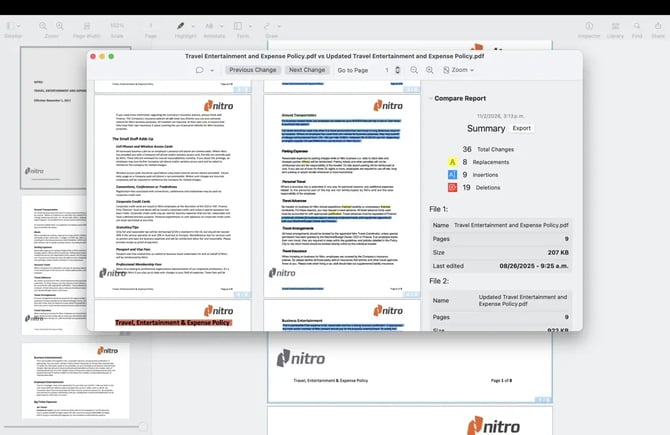Open the compare window's Zoom dropdown menu
670x435 pixels.
(x=458, y=70)
